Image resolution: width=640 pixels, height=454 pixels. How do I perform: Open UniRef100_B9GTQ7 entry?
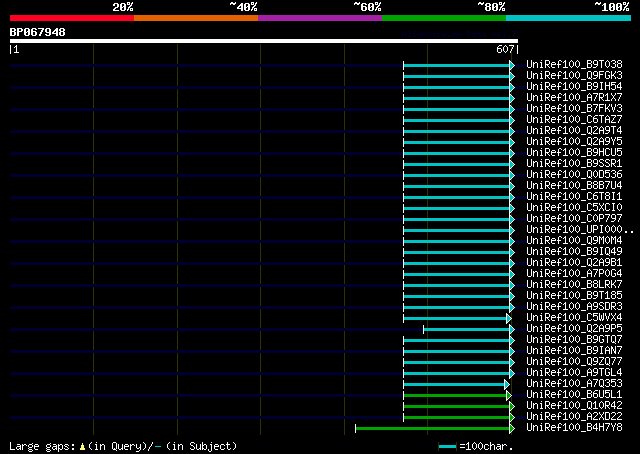(x=574, y=340)
